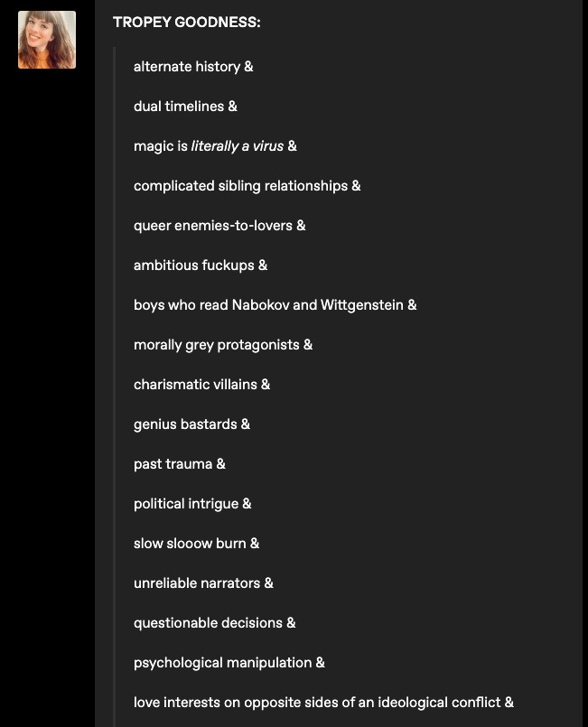Select the 'alternate history &' line
588x727 pixels.
(x=193, y=67)
